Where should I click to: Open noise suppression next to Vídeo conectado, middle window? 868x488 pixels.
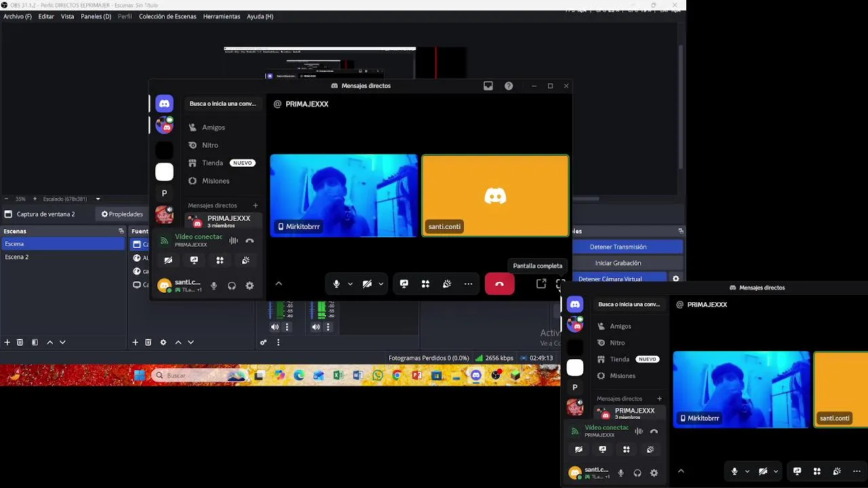pos(233,241)
